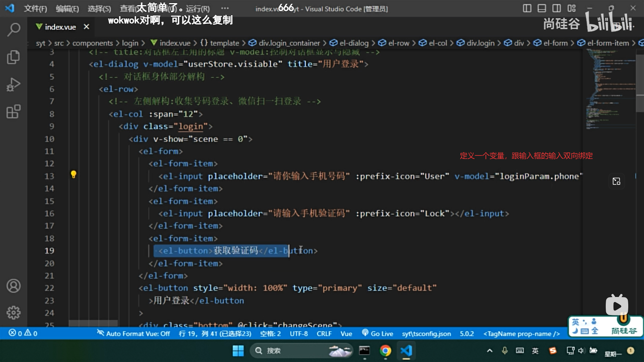This screenshot has height=362, width=644.
Task: Click the lightbulb code action on line 13
Action: pos(73,174)
